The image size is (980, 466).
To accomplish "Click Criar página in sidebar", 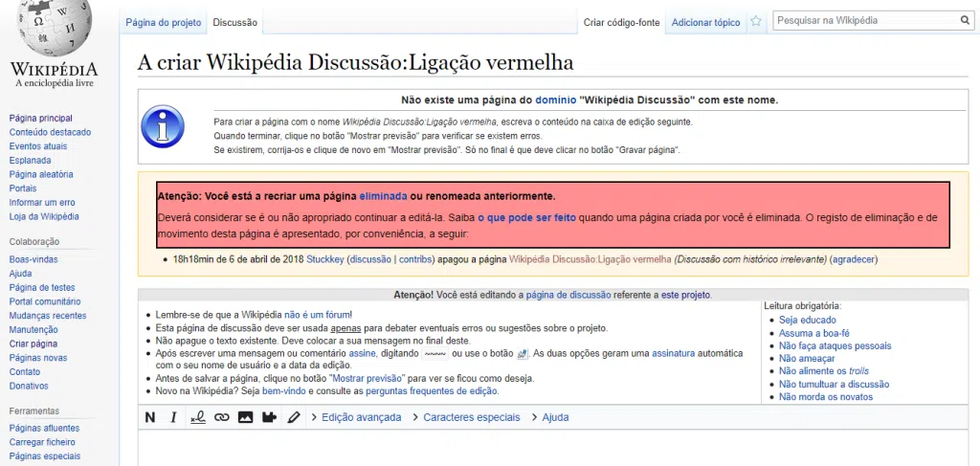I will [x=33, y=344].
